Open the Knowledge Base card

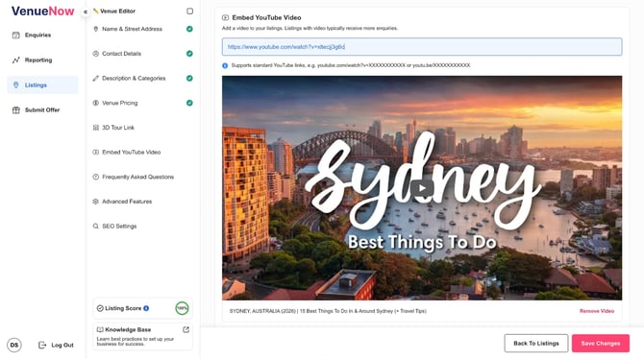click(x=142, y=336)
